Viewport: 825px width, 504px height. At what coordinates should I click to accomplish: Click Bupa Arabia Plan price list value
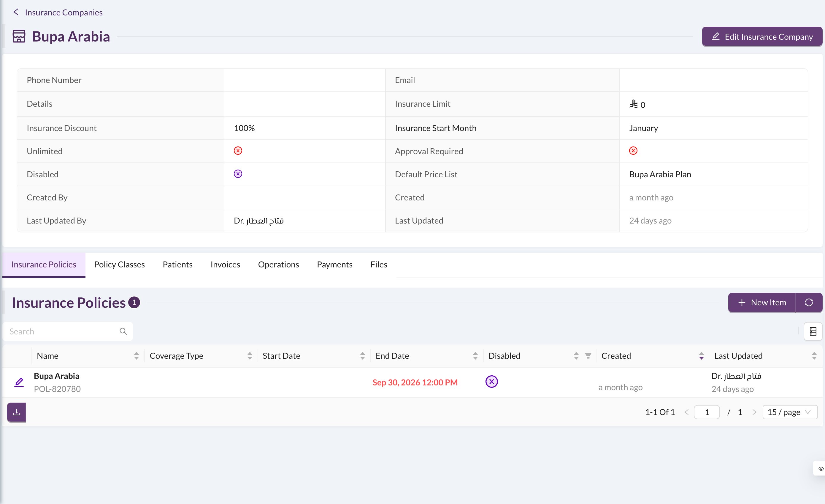(660, 174)
